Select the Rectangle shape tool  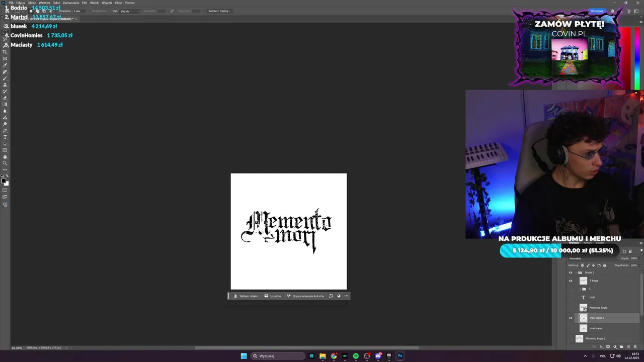pos(5,150)
